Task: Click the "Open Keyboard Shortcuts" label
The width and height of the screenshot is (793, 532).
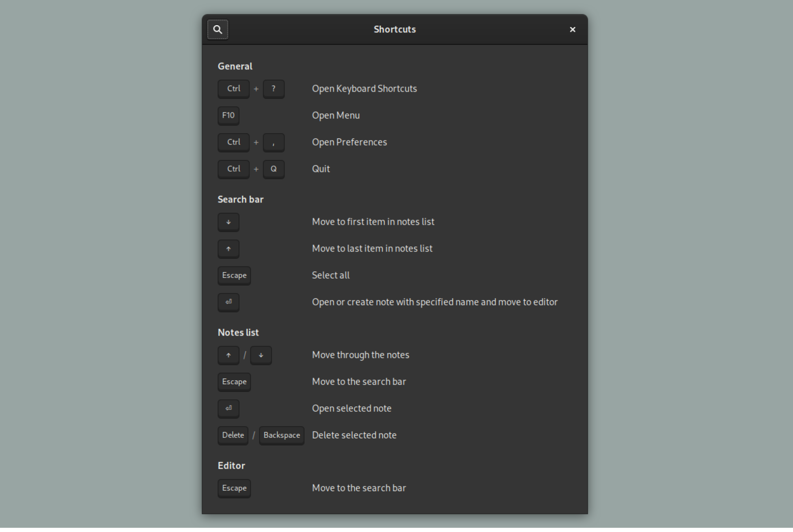Action: (x=365, y=89)
